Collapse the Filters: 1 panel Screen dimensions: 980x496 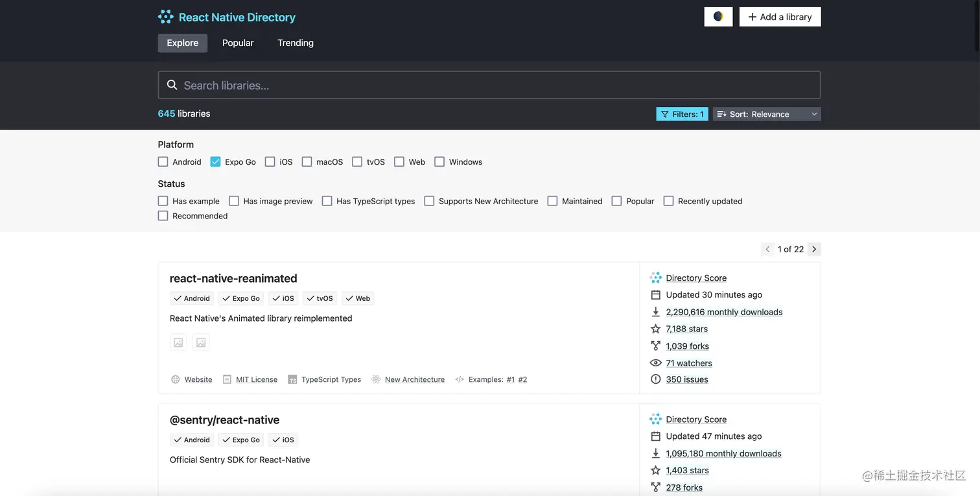click(x=682, y=114)
